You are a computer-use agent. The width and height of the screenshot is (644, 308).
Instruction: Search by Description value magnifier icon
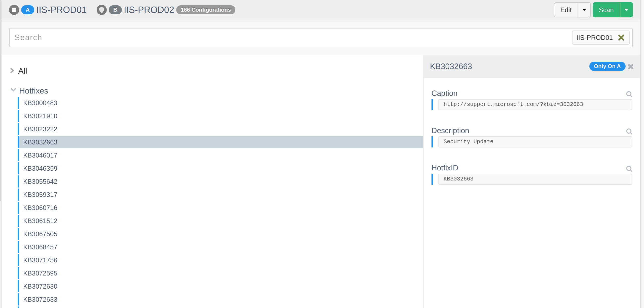tap(629, 131)
